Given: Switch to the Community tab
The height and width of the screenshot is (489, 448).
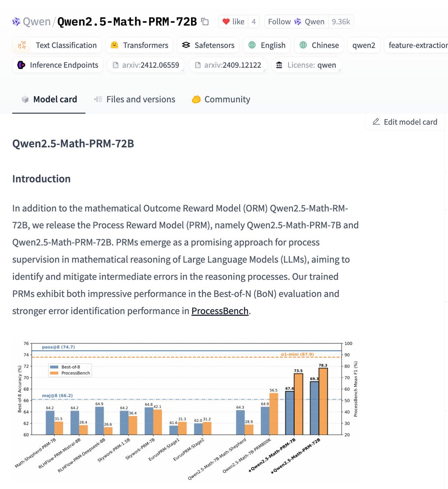Looking at the screenshot, I should pyautogui.click(x=221, y=99).
